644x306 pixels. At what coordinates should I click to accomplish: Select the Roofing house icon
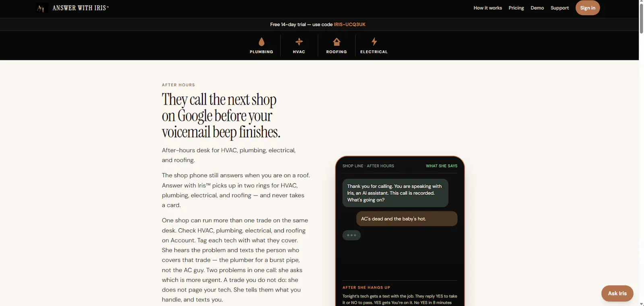[x=336, y=41]
